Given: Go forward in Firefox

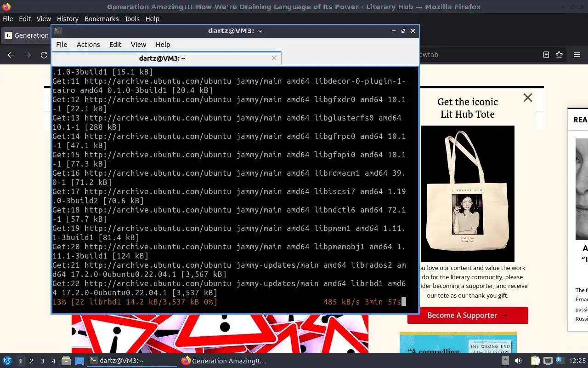Looking at the screenshot, I should tap(28, 55).
